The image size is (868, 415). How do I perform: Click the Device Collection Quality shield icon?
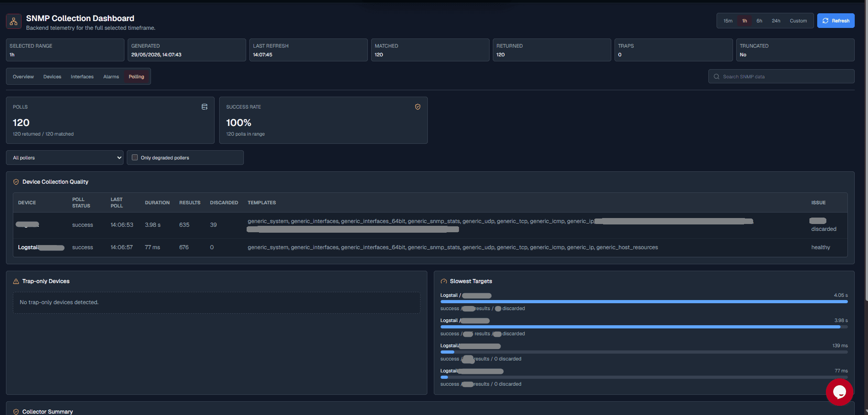pos(16,182)
